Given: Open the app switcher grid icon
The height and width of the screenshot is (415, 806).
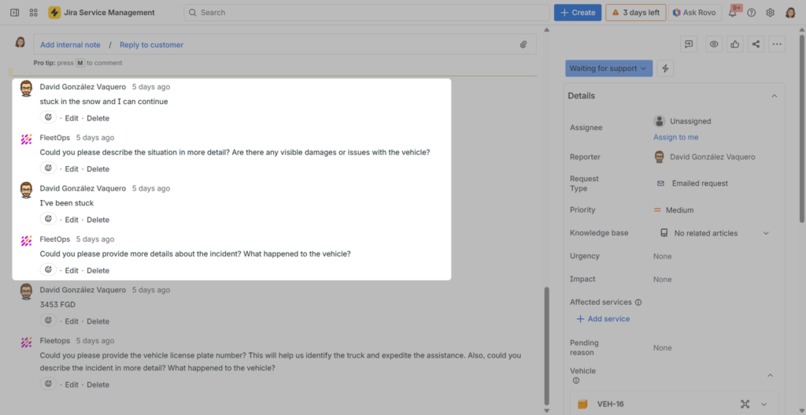Looking at the screenshot, I should coord(33,12).
